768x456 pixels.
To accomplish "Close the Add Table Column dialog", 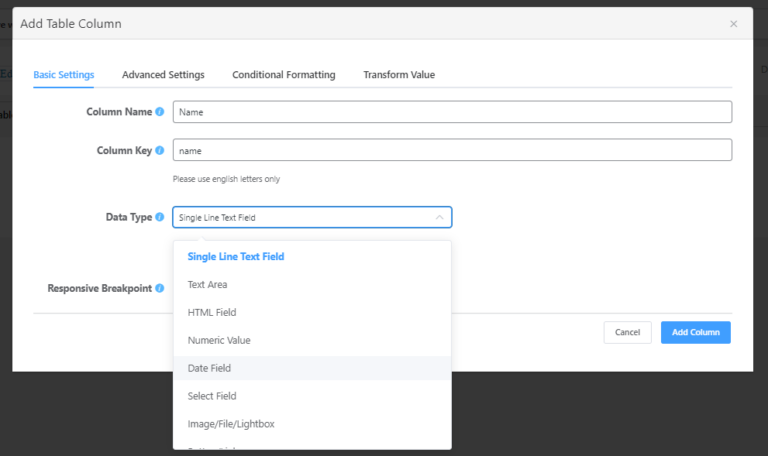I will (x=733, y=24).
